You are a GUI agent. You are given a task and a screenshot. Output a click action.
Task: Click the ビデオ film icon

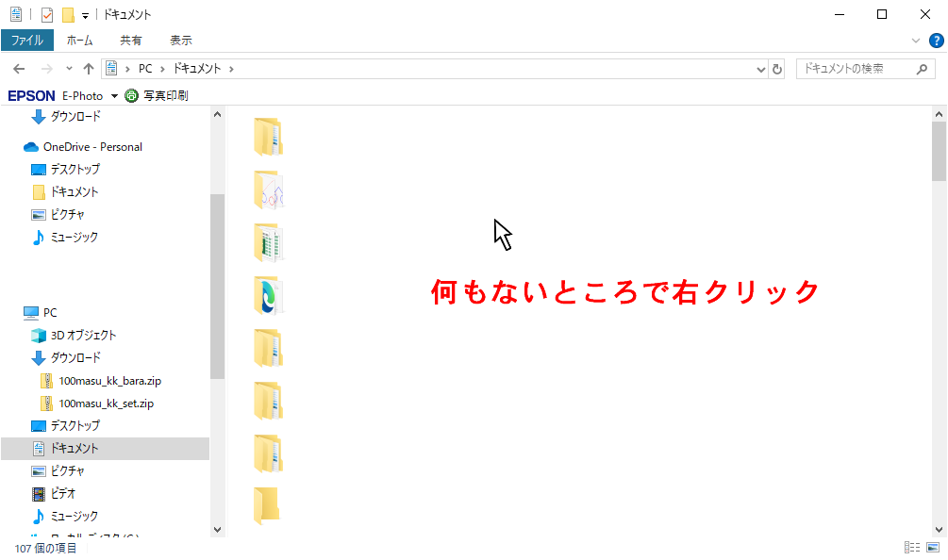(x=39, y=494)
